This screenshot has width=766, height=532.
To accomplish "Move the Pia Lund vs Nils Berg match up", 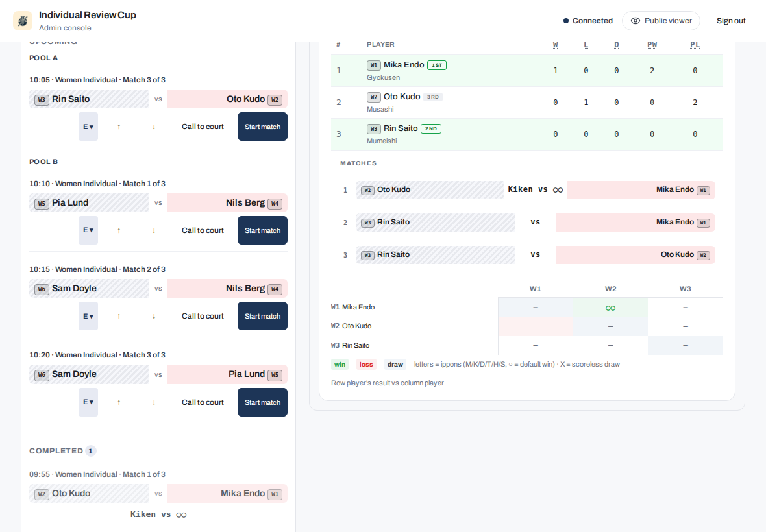I will pyautogui.click(x=119, y=230).
